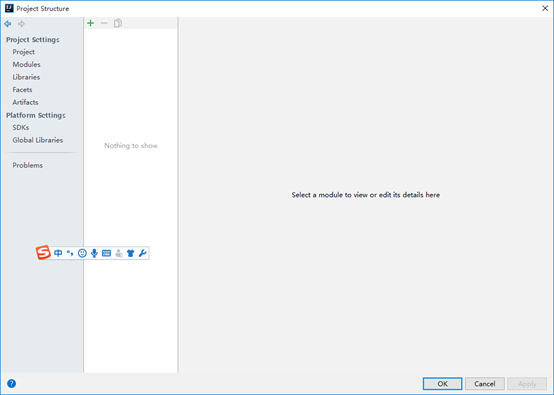The width and height of the screenshot is (554, 395).
Task: Click the forward navigation arrow
Action: click(22, 24)
